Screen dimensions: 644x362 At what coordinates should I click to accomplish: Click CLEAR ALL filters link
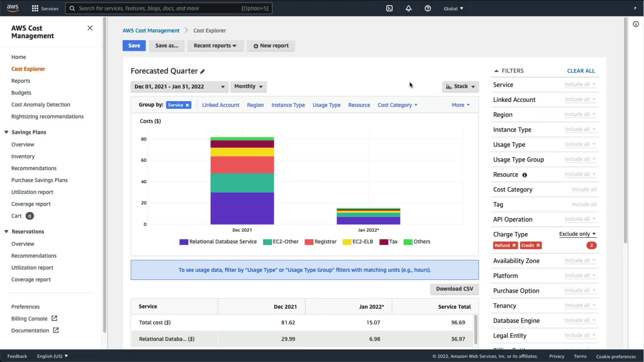point(581,71)
